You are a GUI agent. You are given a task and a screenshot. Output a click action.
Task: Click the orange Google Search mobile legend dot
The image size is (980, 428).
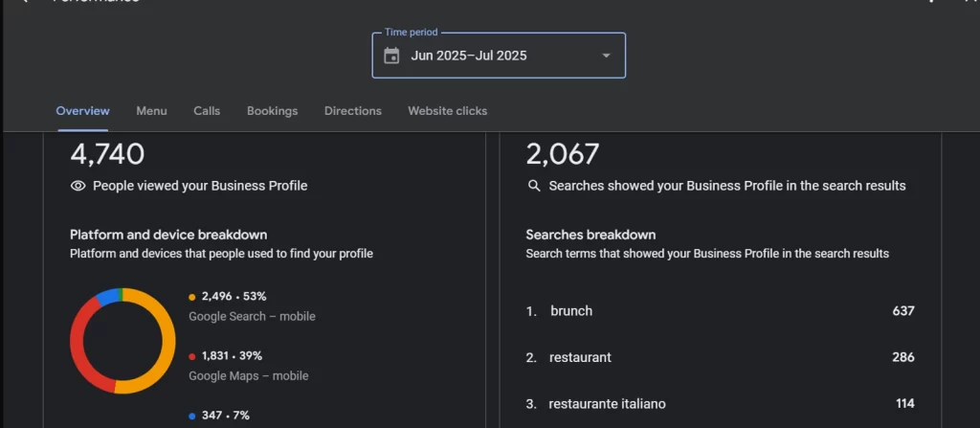pos(192,297)
